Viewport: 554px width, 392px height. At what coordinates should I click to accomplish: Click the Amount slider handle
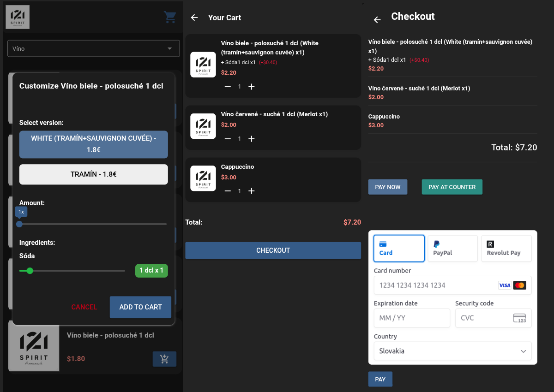tap(19, 224)
